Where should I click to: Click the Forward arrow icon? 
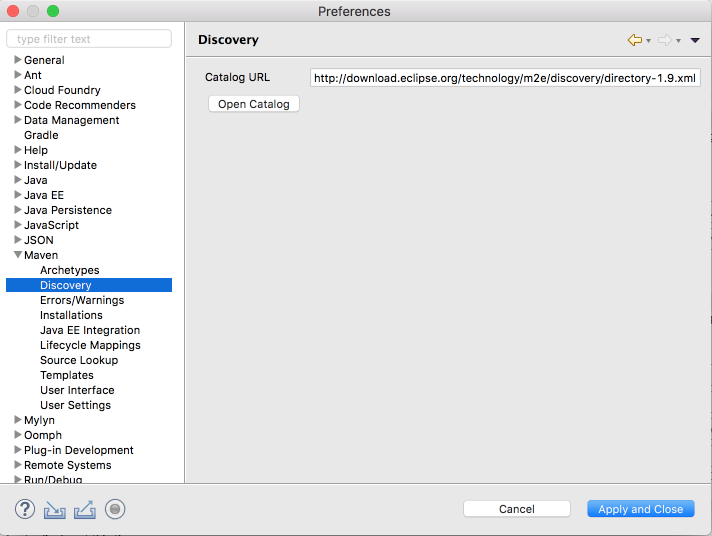(664, 40)
